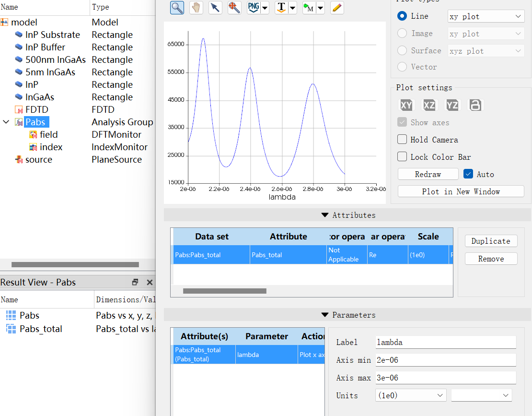Select Pabs_total in Result View
The height and width of the screenshot is (416, 532).
point(41,329)
